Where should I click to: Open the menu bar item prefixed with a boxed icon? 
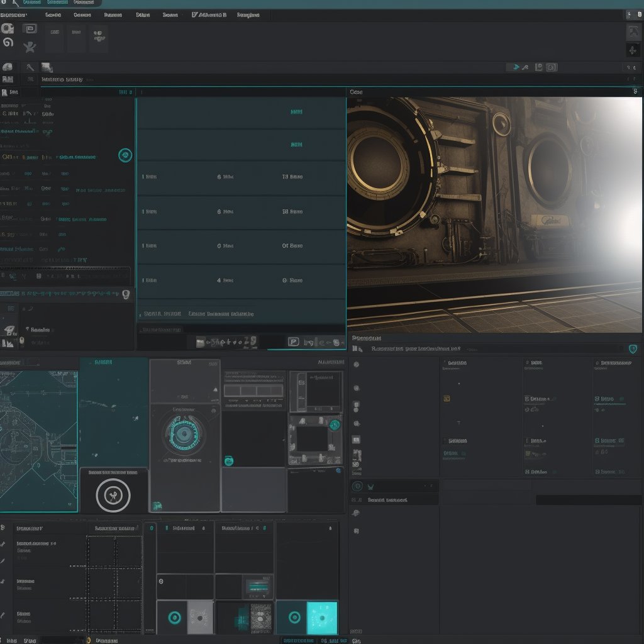click(x=209, y=15)
